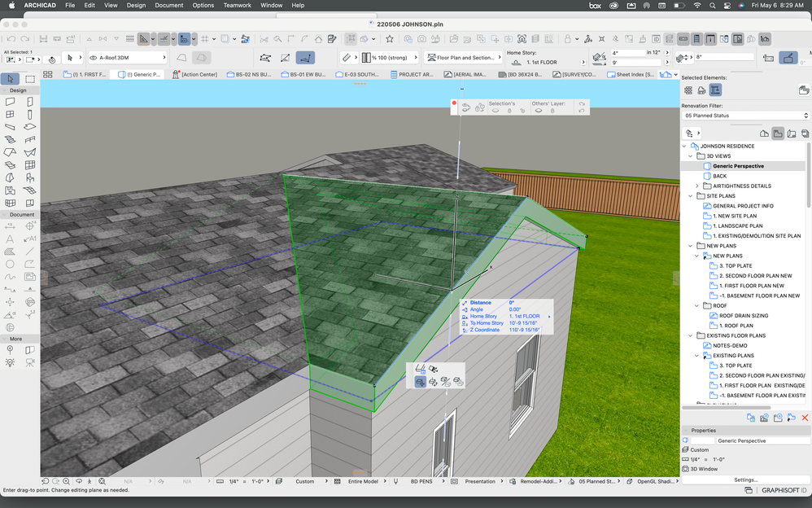Open ROOF DRAIN SIZING view
Screen dimensions: 812x508
(743, 316)
